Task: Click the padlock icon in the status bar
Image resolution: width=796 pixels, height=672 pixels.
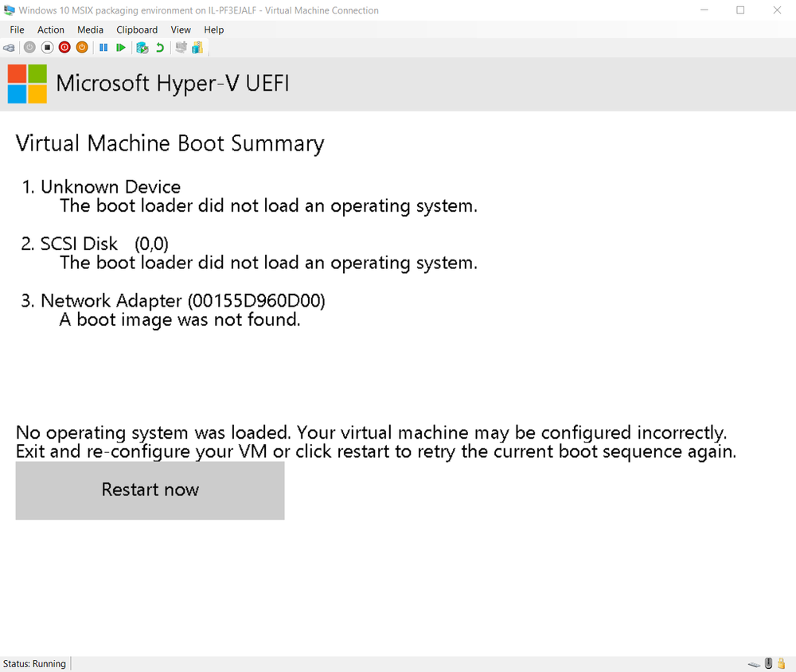Action: point(782,663)
